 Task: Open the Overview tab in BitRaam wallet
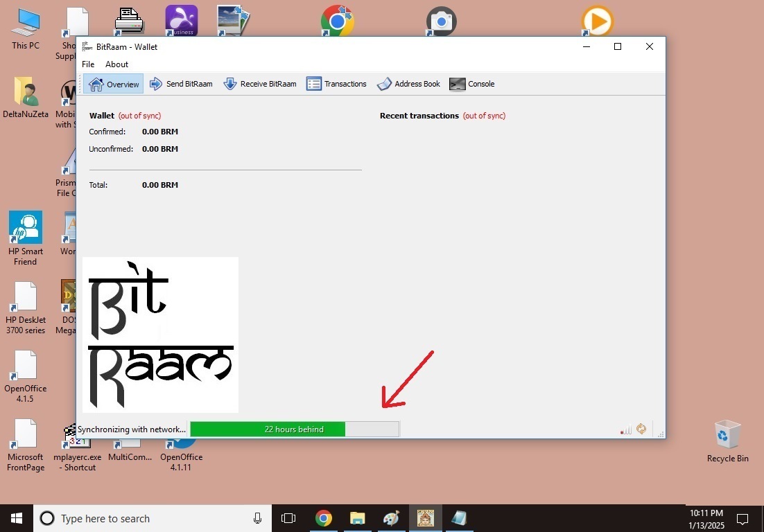point(114,84)
